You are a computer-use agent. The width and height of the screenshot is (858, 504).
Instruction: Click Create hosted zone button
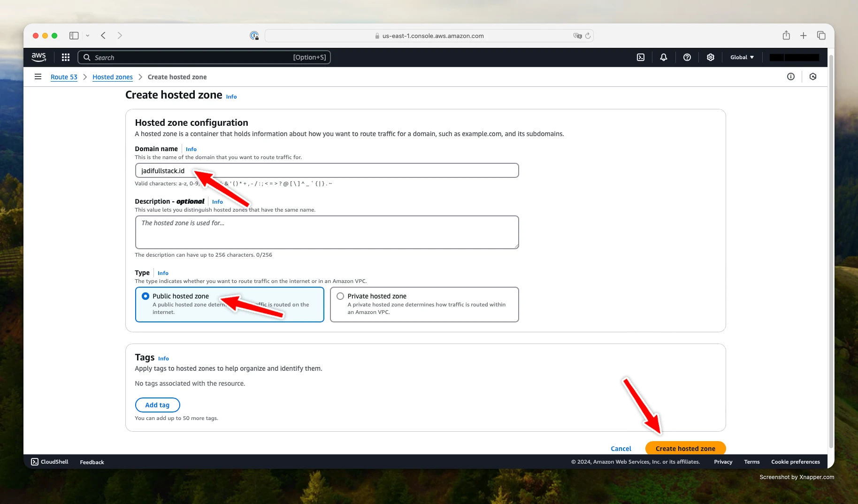tap(685, 448)
